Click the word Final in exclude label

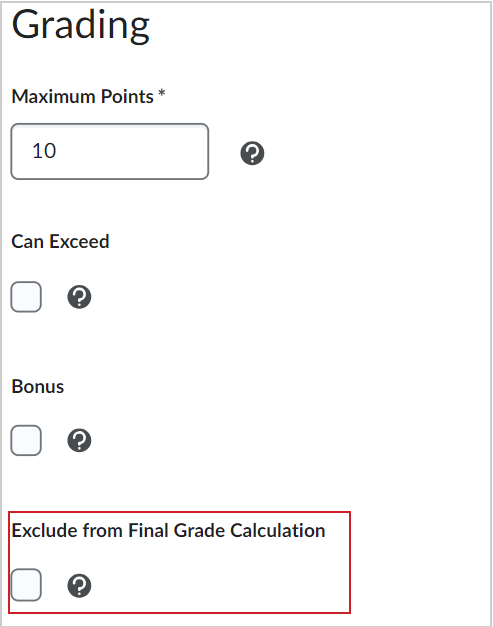pos(148,531)
